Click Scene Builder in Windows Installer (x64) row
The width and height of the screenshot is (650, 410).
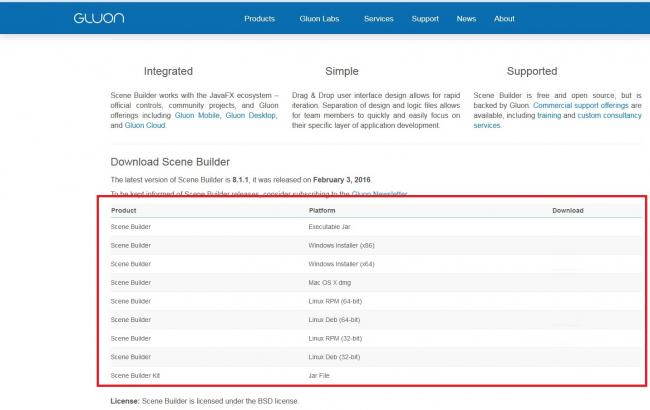click(x=131, y=264)
